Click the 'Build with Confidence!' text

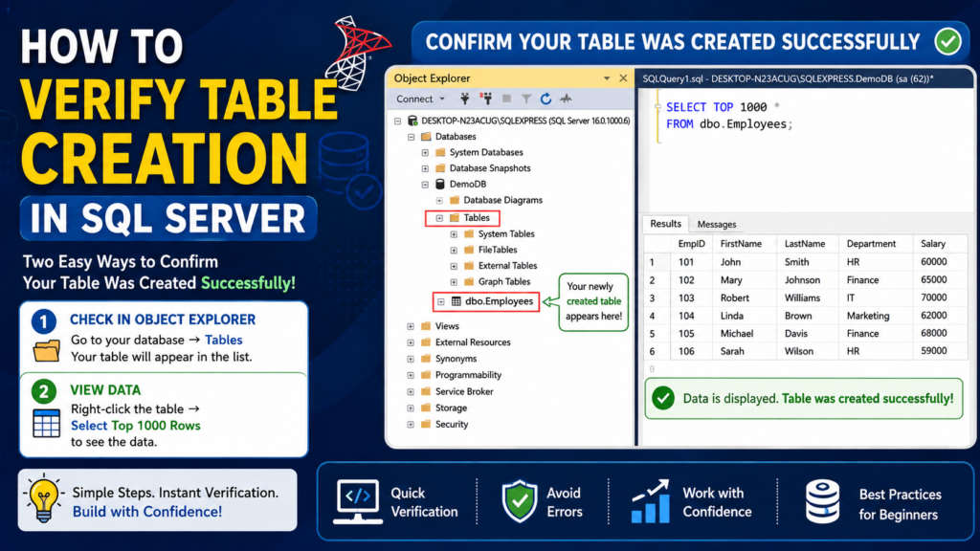146,512
